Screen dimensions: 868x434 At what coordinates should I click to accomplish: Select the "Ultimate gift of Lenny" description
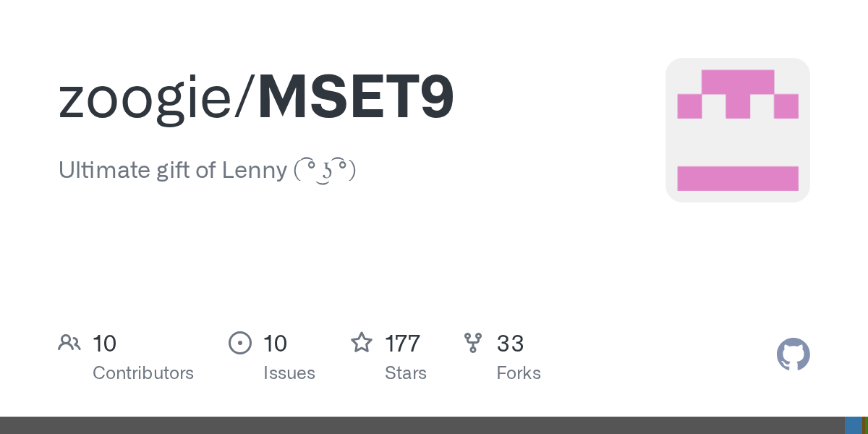[x=174, y=171]
